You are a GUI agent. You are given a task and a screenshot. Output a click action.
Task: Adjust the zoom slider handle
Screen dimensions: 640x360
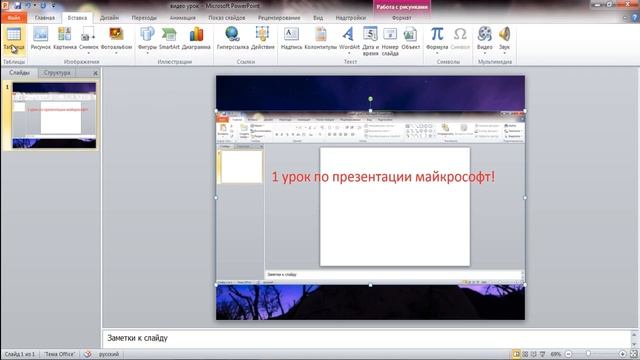pos(588,354)
